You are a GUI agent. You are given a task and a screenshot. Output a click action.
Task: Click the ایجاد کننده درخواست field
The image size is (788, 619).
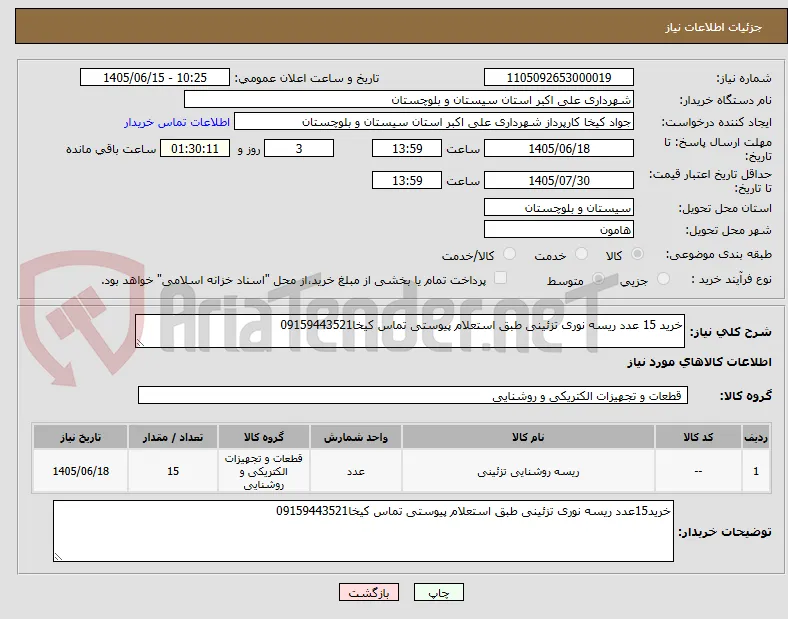coord(434,122)
